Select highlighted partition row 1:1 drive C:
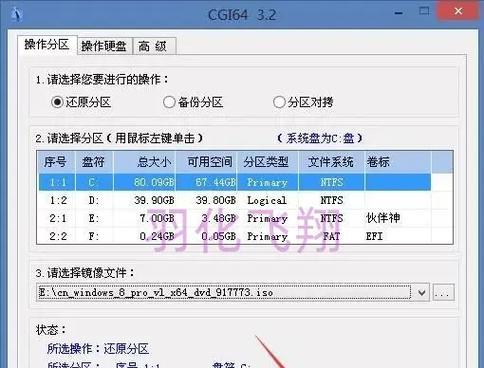The image size is (484, 368). click(x=235, y=182)
